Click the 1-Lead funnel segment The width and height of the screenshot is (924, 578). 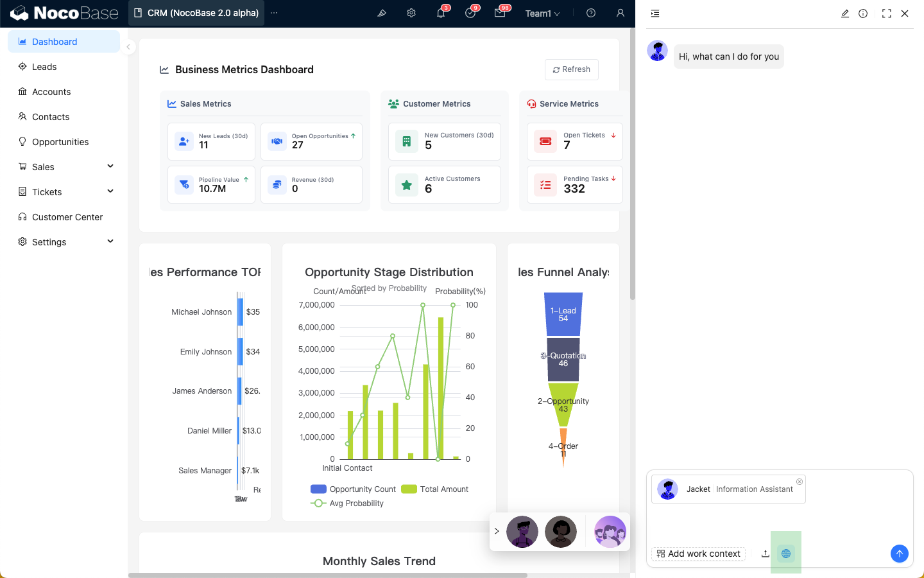(563, 314)
